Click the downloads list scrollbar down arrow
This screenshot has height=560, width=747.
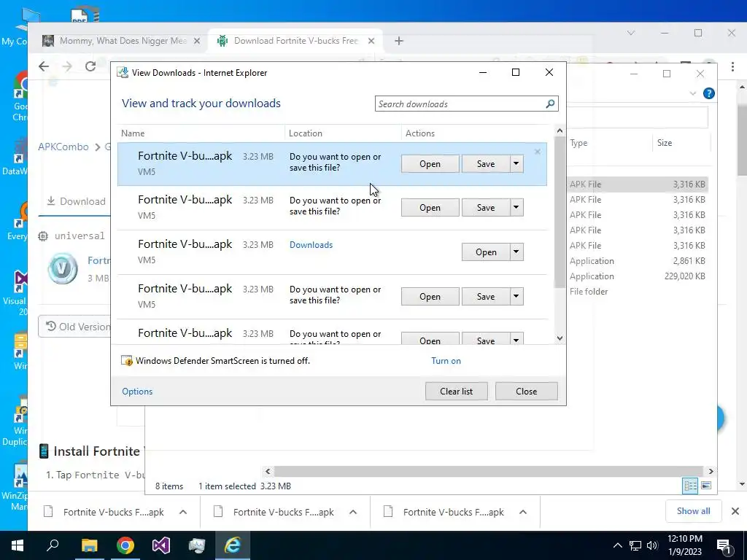[x=560, y=338]
